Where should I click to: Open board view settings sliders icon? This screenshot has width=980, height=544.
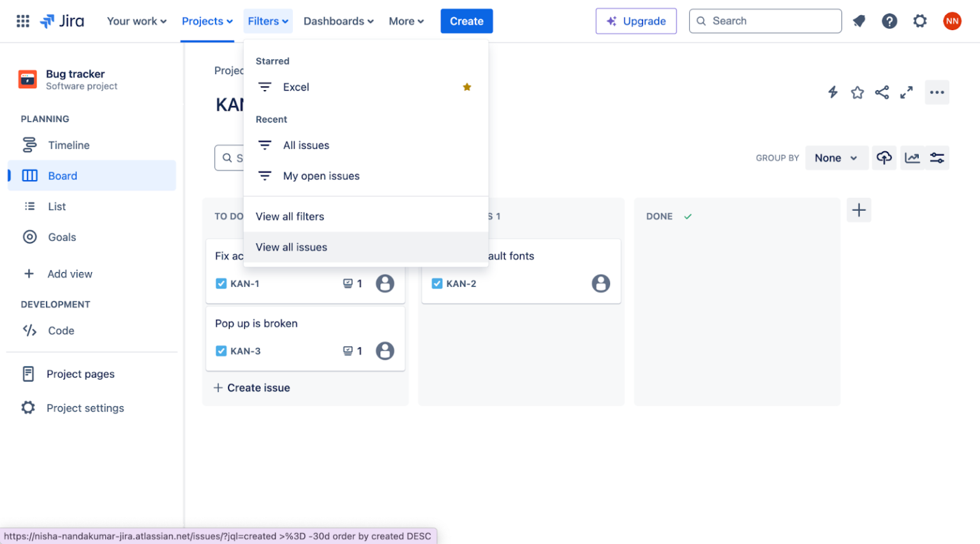[937, 158]
